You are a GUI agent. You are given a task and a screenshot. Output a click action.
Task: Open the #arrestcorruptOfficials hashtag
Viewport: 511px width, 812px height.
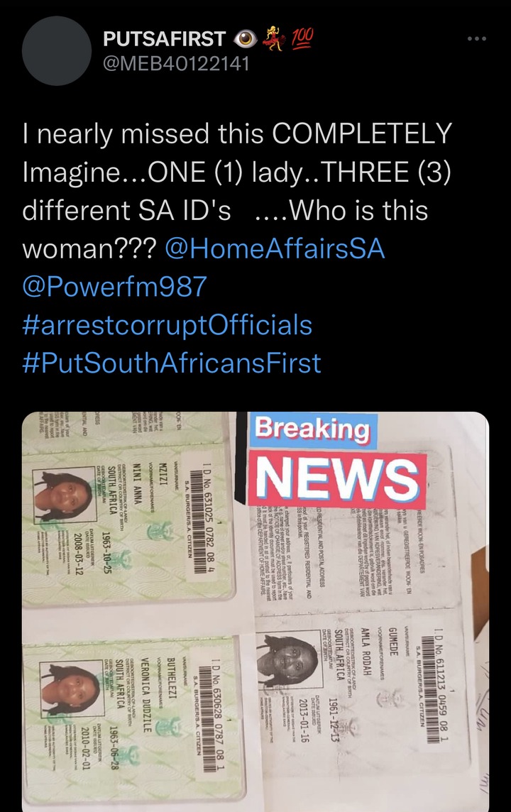[167, 324]
